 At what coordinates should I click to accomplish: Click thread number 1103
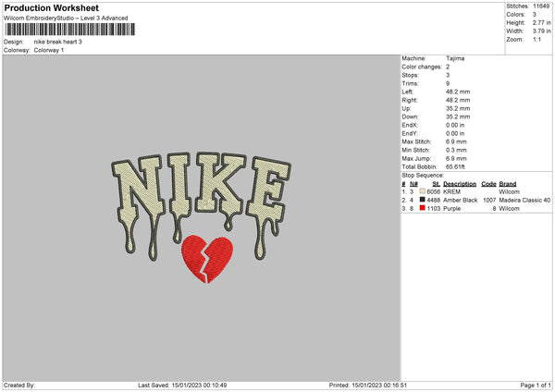point(433,209)
